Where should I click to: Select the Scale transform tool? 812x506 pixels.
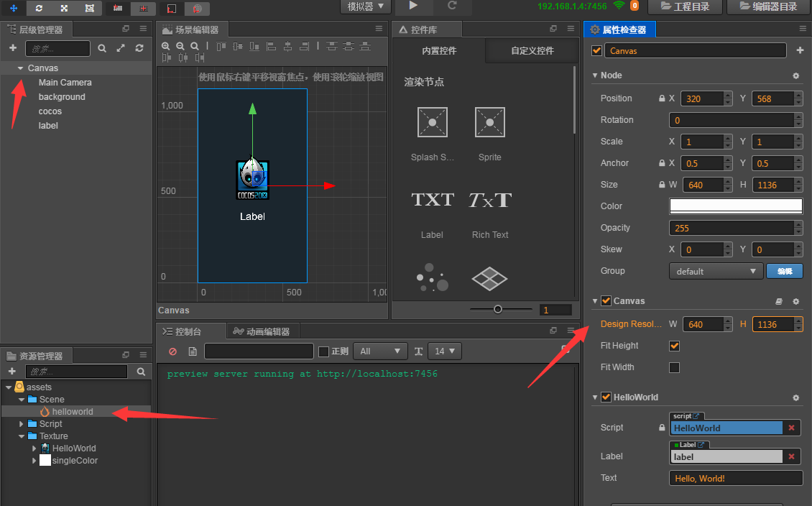coord(64,8)
